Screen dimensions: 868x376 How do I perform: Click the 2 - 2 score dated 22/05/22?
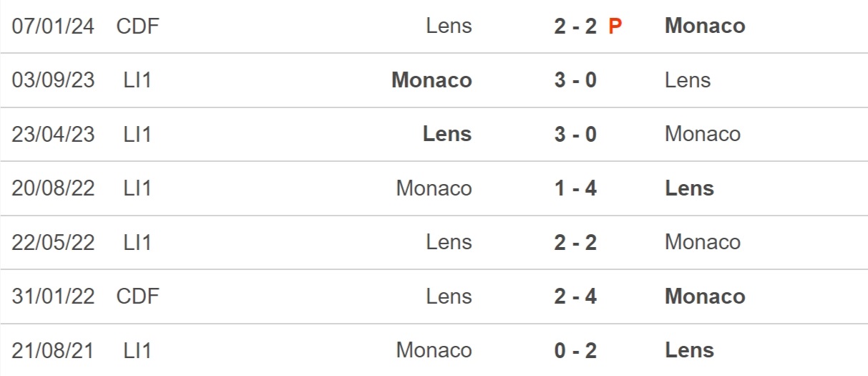tap(575, 242)
